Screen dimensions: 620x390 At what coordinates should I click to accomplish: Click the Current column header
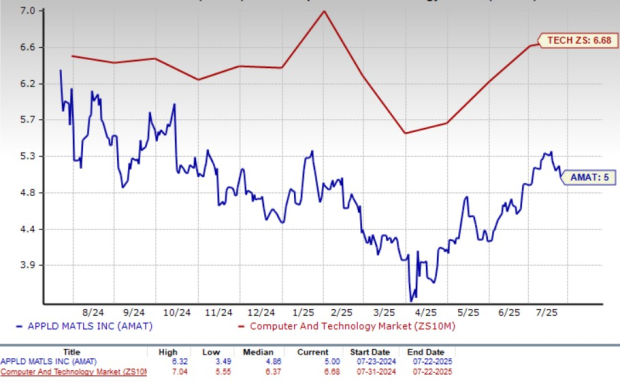(313, 352)
